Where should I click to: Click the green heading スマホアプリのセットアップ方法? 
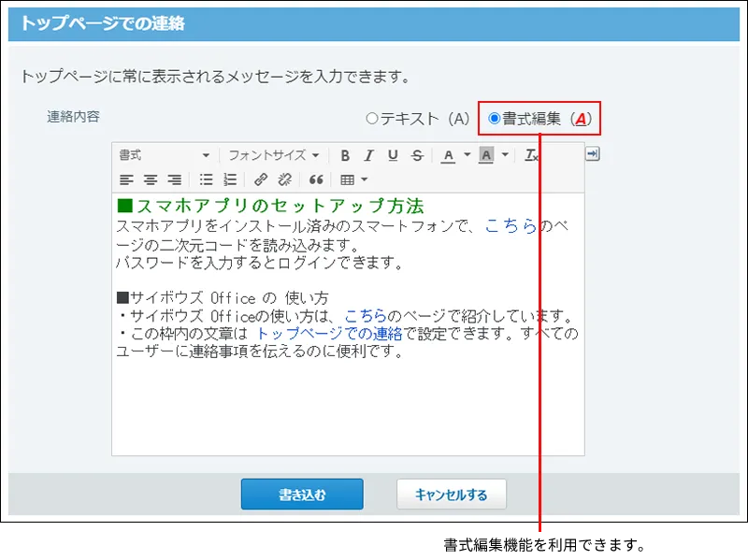coord(270,206)
